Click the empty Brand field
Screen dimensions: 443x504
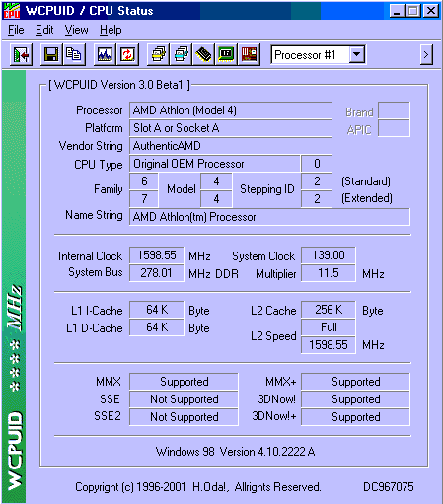[x=394, y=110]
